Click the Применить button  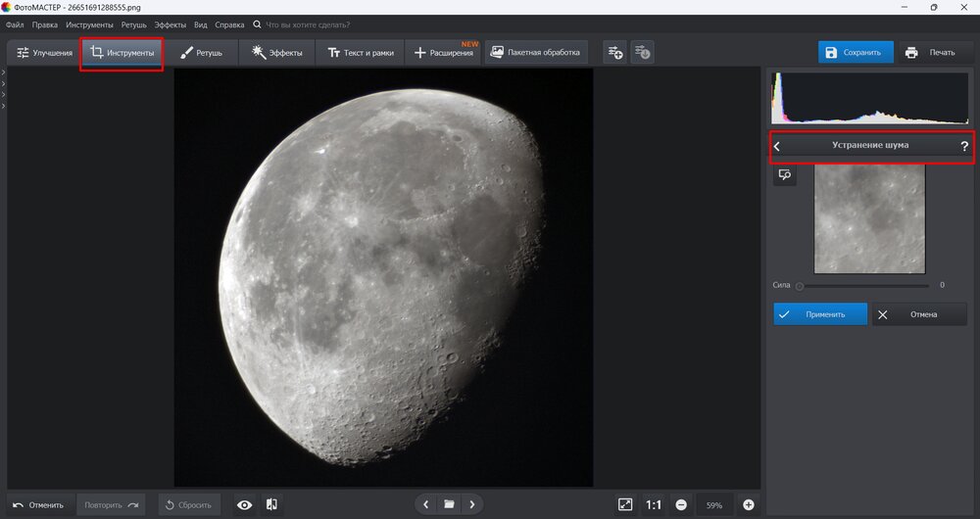coord(820,314)
